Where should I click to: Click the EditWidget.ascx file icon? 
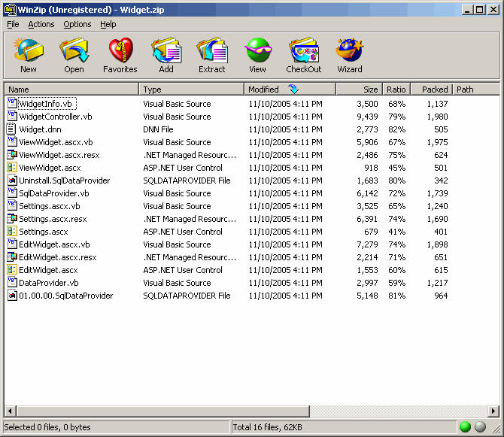click(x=12, y=270)
